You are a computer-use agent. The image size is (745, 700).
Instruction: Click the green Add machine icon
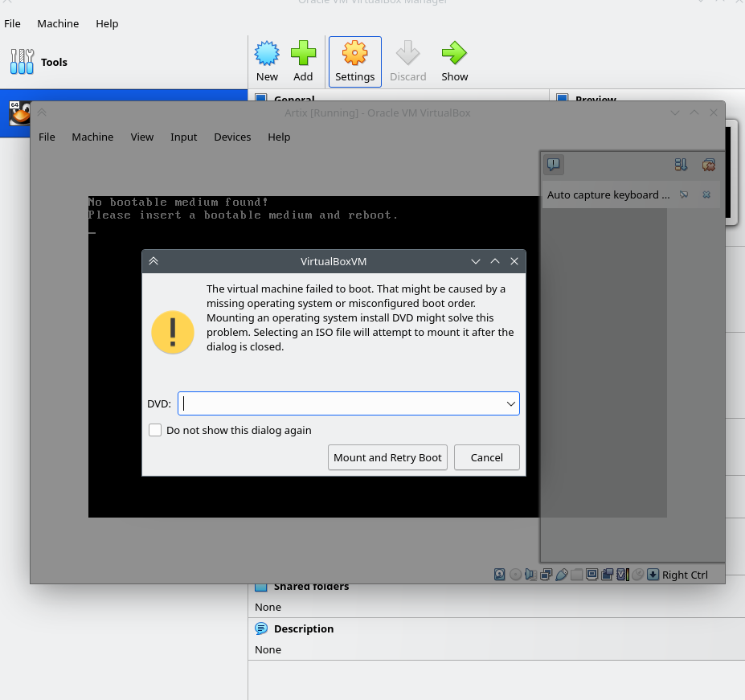[x=303, y=53]
